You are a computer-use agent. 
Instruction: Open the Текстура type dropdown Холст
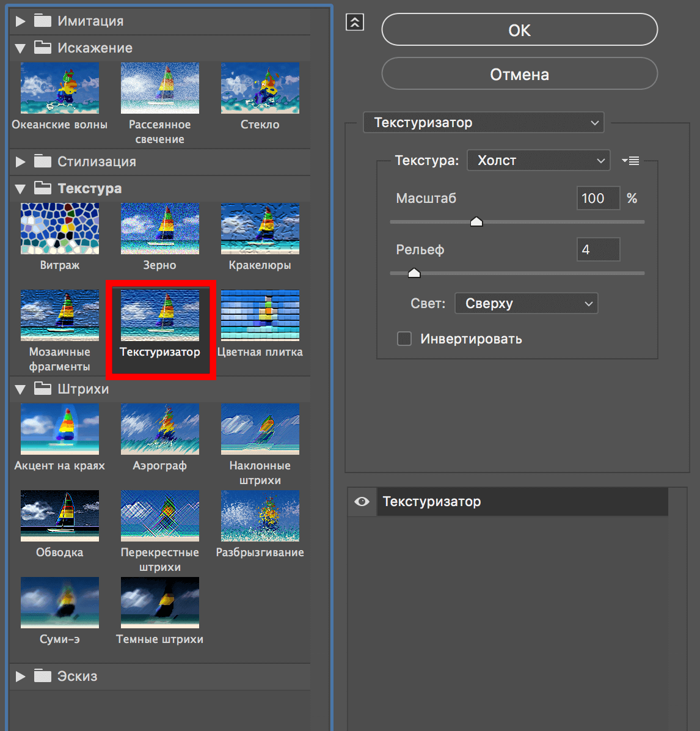coord(538,161)
